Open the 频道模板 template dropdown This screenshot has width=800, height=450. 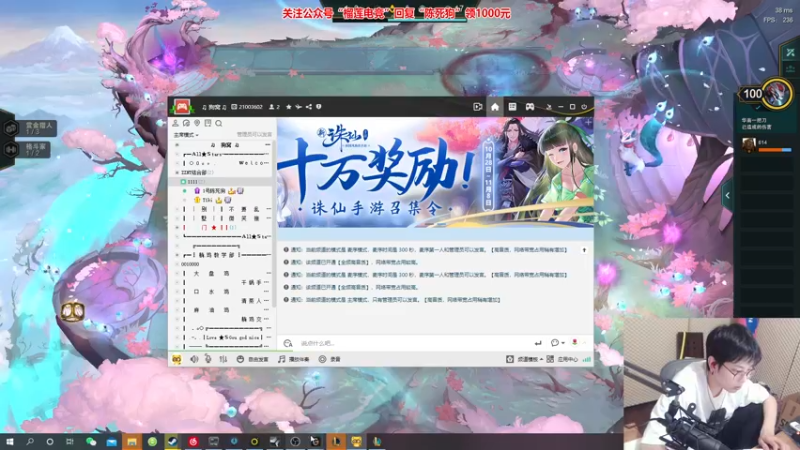tap(524, 359)
